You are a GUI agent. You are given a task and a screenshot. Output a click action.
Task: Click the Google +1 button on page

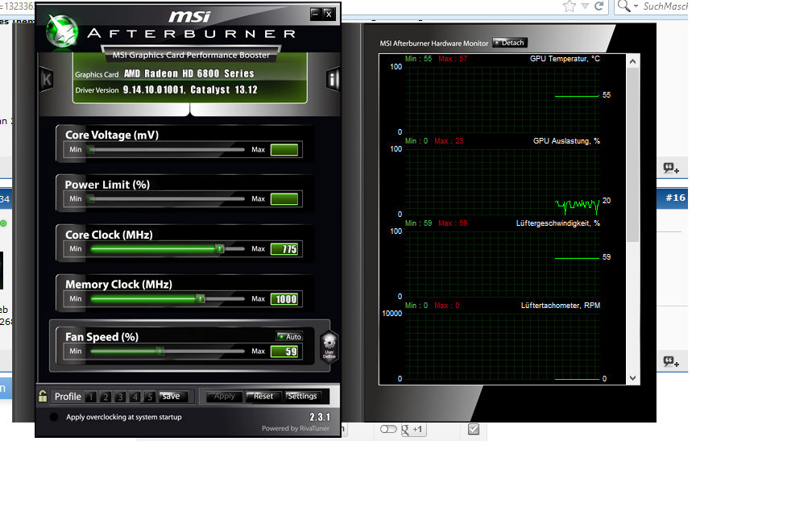pos(413,429)
